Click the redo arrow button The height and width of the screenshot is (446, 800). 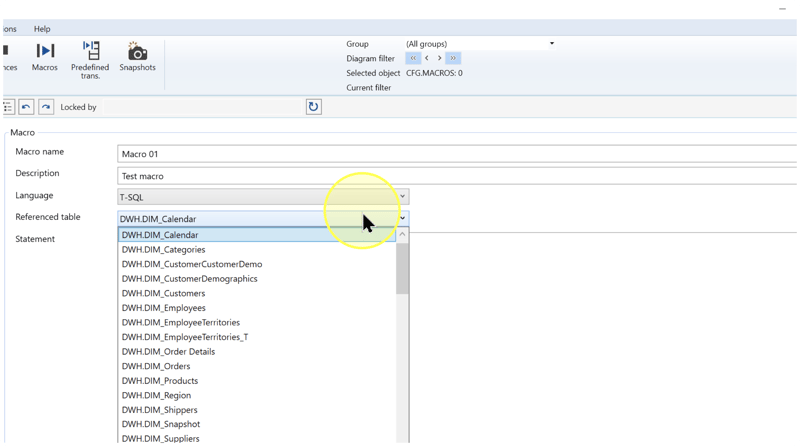46,107
